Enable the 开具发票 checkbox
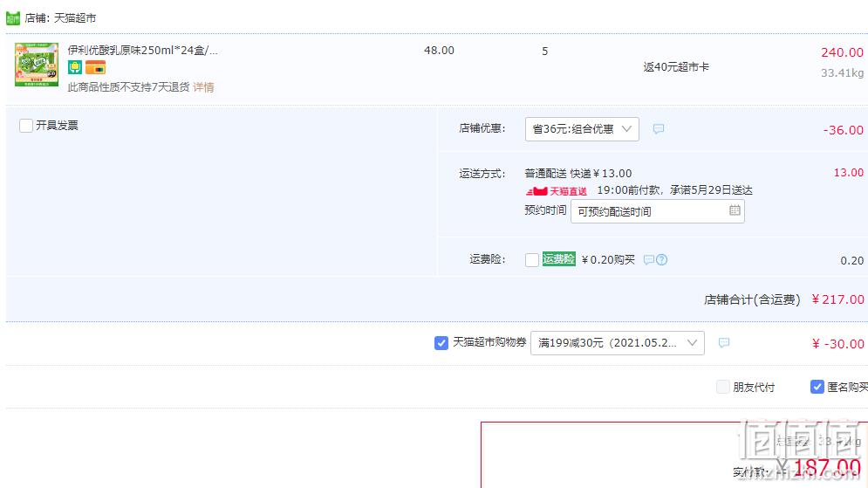The width and height of the screenshot is (868, 488). coord(26,126)
